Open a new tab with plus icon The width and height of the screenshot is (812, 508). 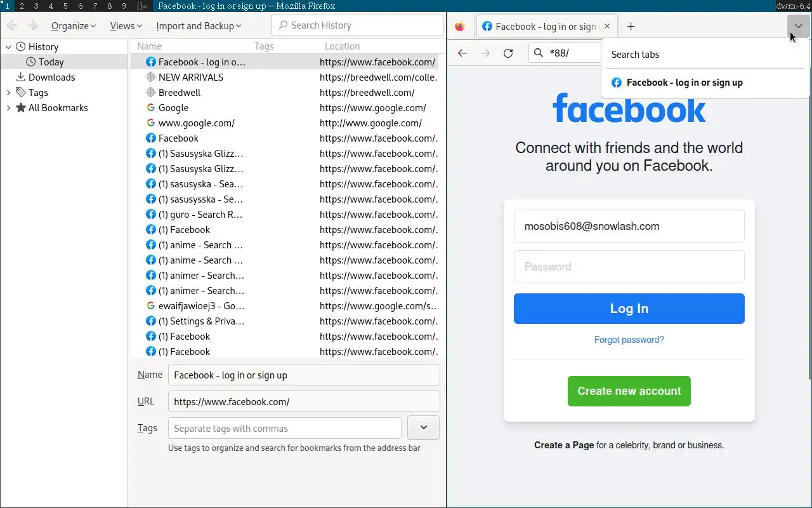click(x=631, y=26)
